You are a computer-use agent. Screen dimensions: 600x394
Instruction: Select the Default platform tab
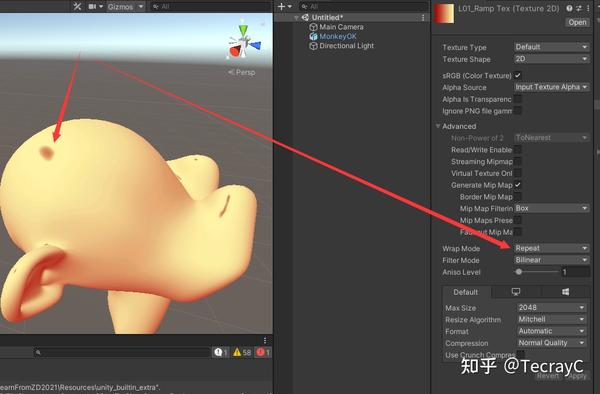pos(466,292)
